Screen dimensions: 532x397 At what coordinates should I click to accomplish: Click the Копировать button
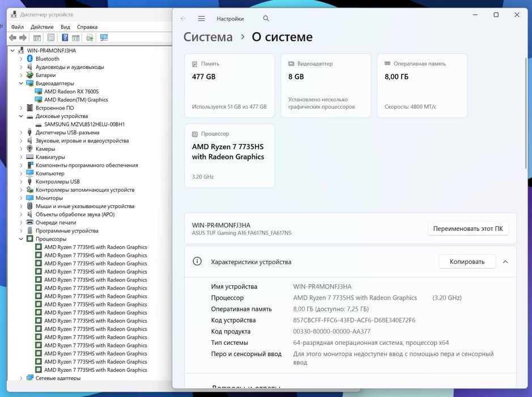pyautogui.click(x=467, y=261)
